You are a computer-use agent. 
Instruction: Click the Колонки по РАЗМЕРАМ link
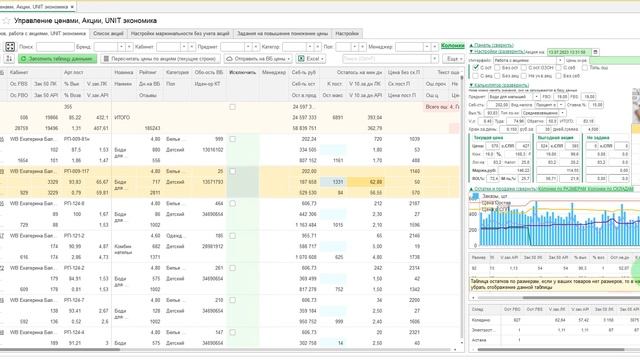pos(562,189)
